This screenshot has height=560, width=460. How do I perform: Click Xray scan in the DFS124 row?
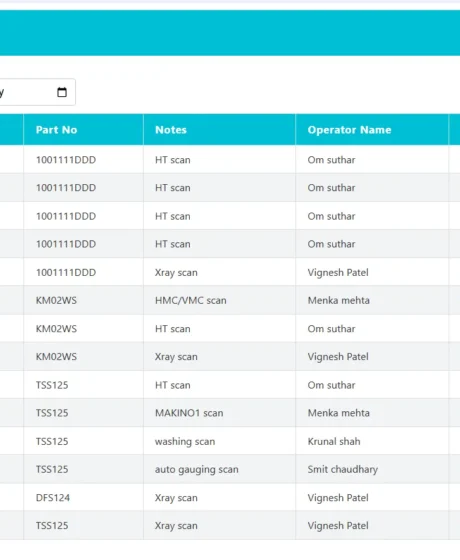176,498
